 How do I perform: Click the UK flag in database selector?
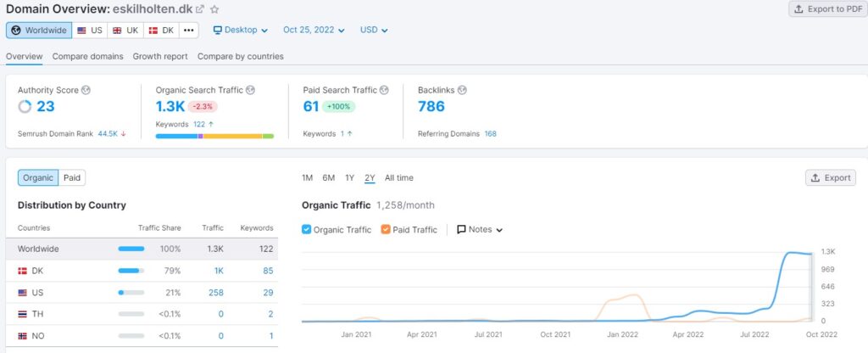[x=117, y=31]
